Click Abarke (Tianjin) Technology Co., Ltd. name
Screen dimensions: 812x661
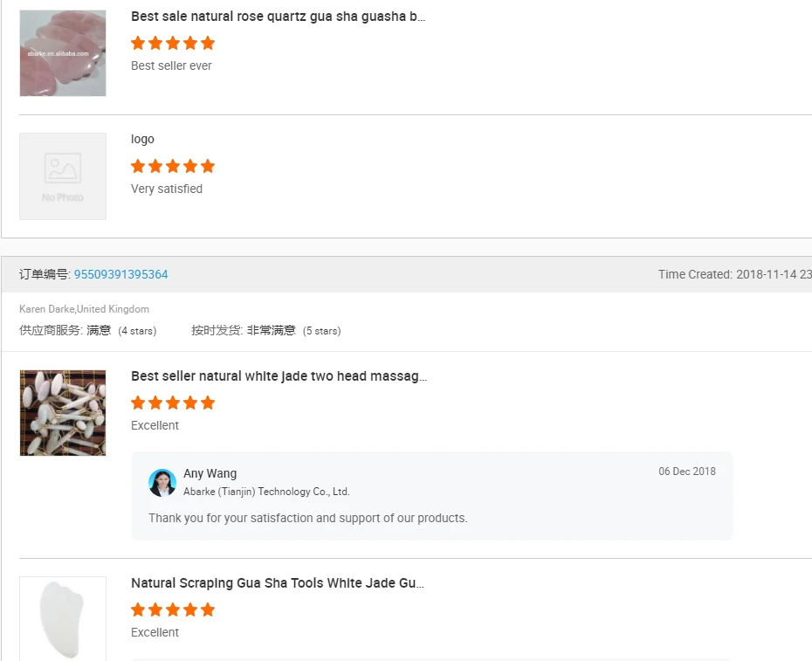pyautogui.click(x=266, y=492)
